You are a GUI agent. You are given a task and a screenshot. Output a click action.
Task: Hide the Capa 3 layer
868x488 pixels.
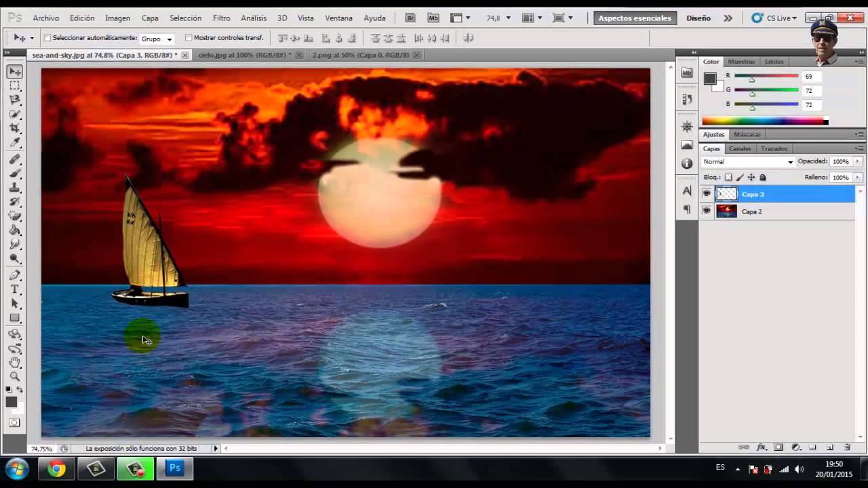[x=707, y=194]
